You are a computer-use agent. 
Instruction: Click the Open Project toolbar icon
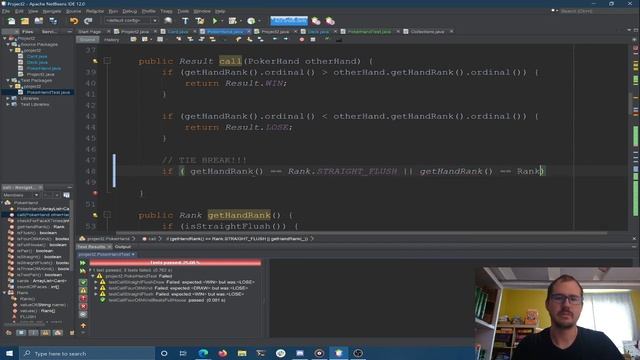39,21
